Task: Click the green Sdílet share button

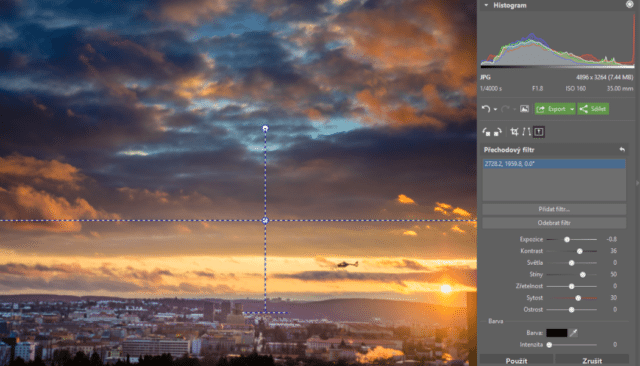Action: (x=593, y=109)
